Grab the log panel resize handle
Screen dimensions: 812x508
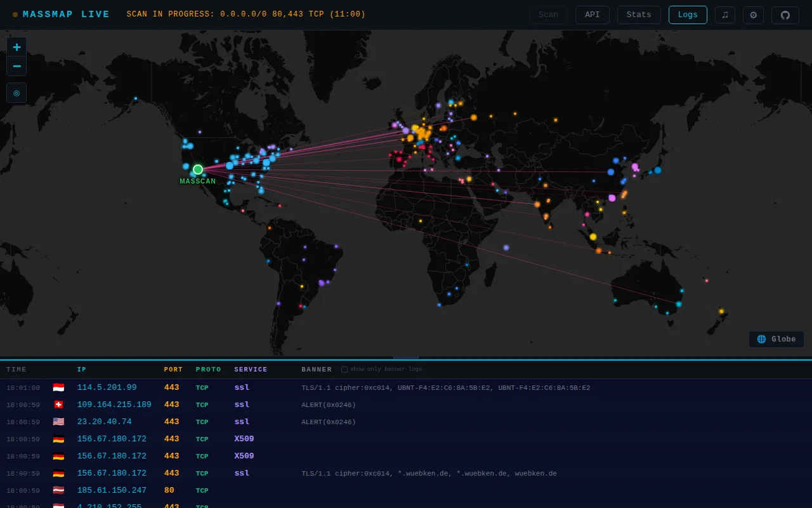click(x=406, y=358)
